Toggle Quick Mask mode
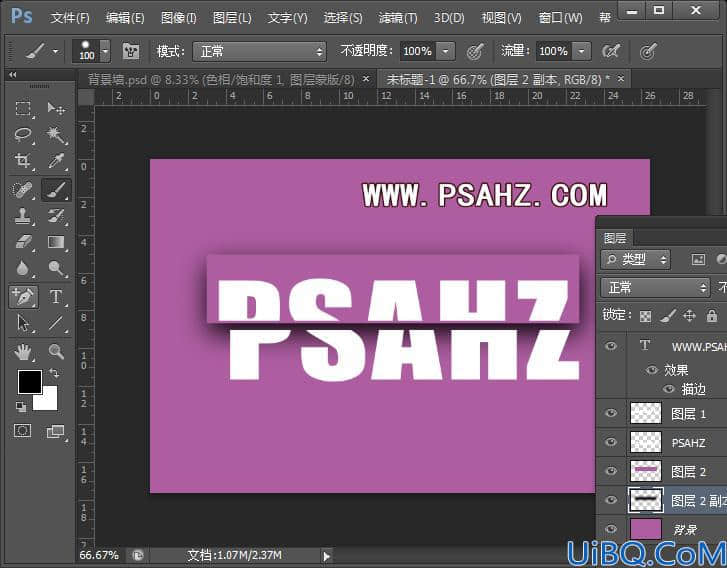Image resolution: width=727 pixels, height=568 pixels. click(22, 431)
